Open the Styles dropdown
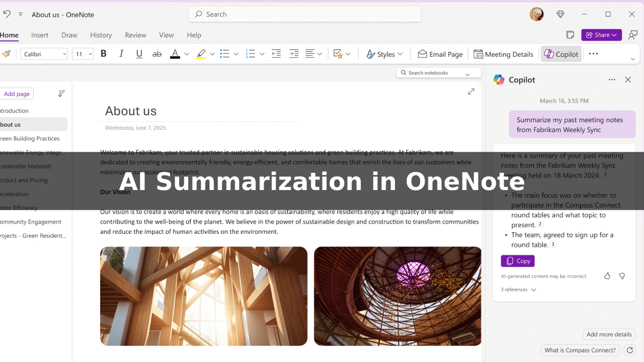Screen dimensions: 644x362 point(384,54)
